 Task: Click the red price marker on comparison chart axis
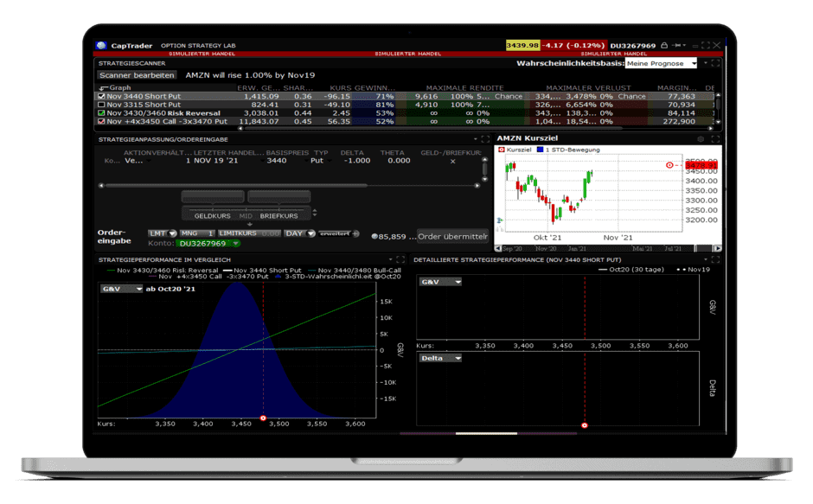pyautogui.click(x=263, y=418)
